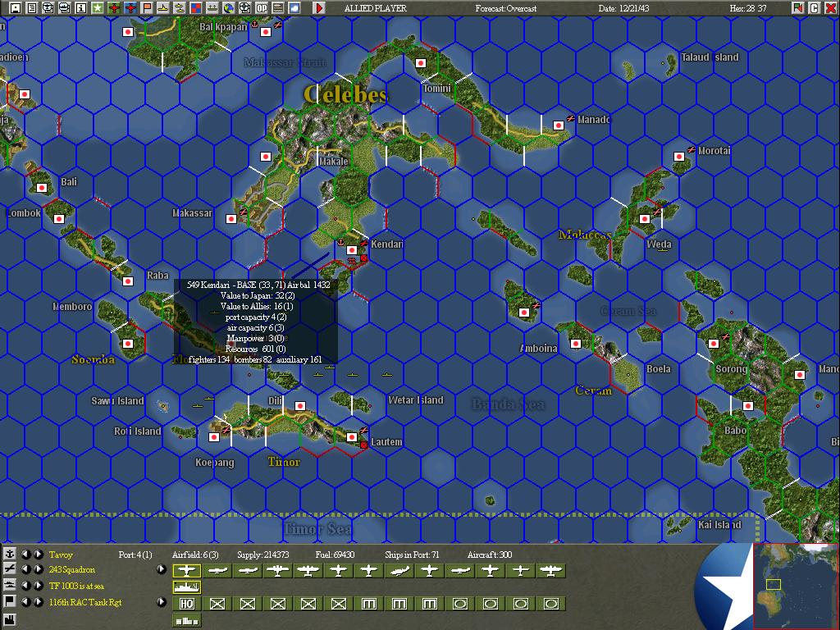Select the twin-engine bomber icon, fifth in aircraft row

pyautogui.click(x=308, y=571)
